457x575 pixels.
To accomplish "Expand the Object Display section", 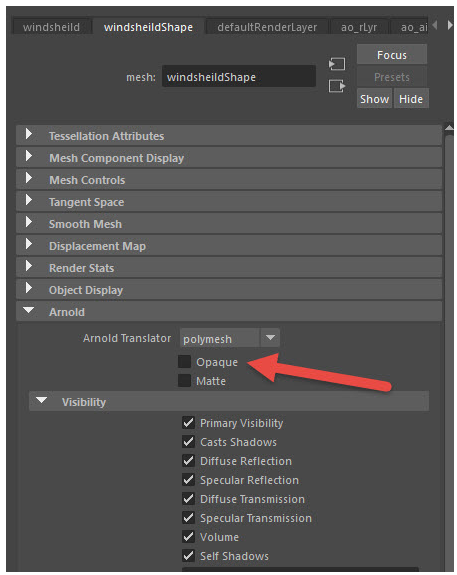I will (x=229, y=290).
